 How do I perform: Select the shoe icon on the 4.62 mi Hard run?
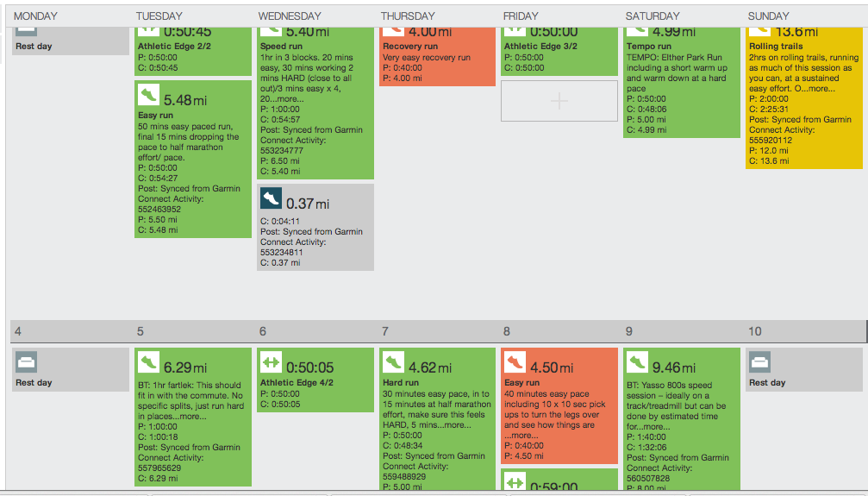(x=393, y=362)
